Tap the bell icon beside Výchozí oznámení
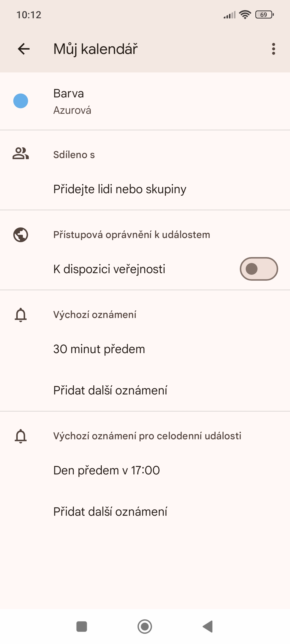 coord(21,315)
